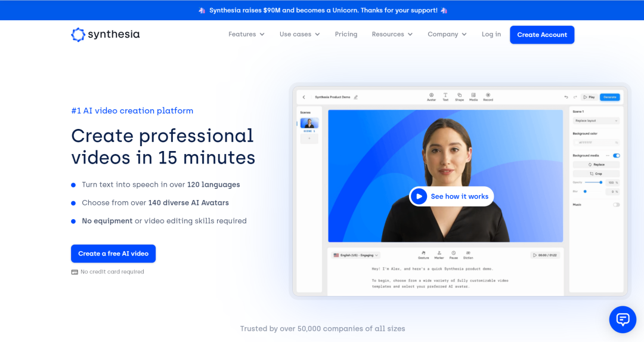Click the Trusted by over 50,000 companies text

[x=323, y=329]
